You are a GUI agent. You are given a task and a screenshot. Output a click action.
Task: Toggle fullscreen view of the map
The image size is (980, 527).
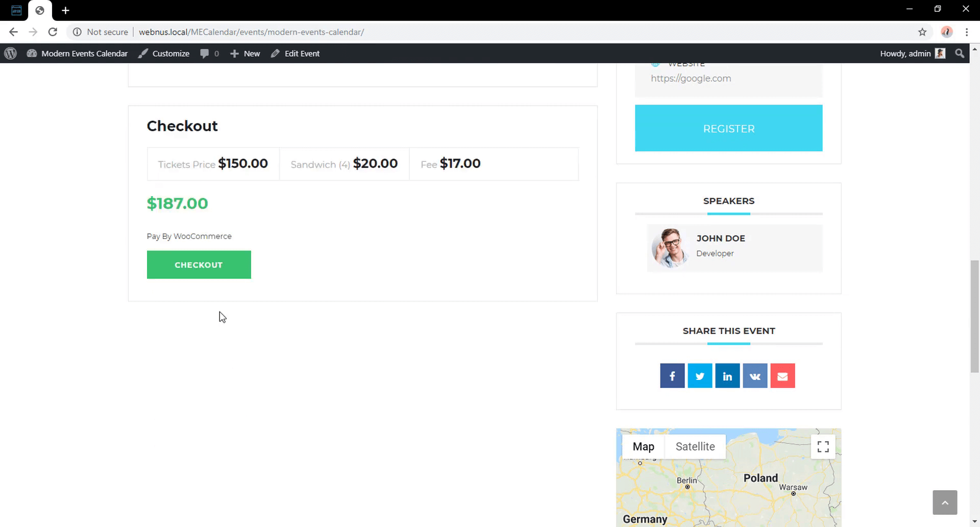823,446
